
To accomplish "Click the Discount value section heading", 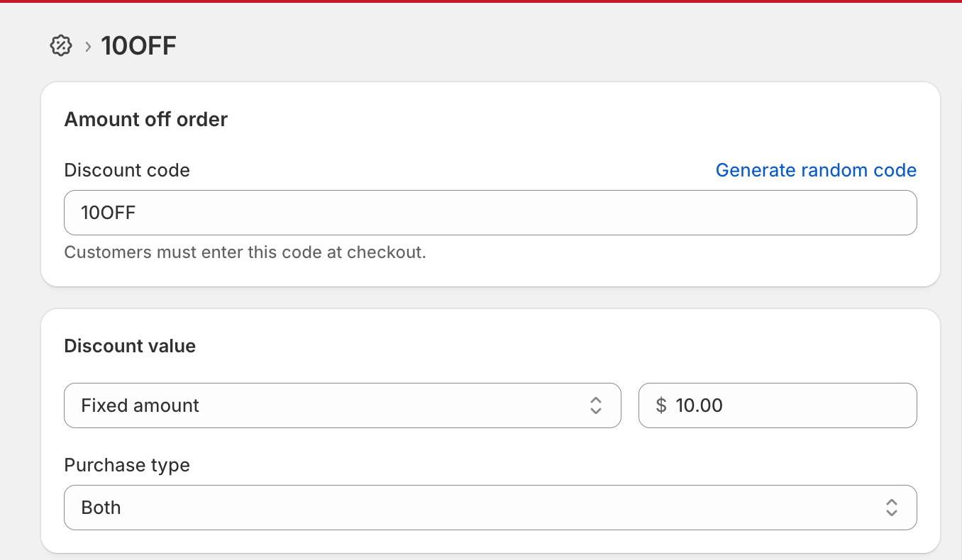I will [x=130, y=346].
